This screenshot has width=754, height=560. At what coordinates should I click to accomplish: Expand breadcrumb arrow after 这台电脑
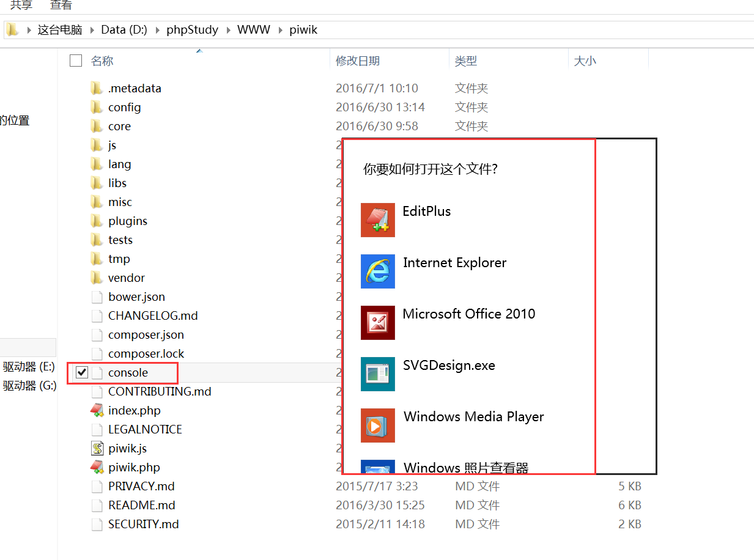(93, 30)
